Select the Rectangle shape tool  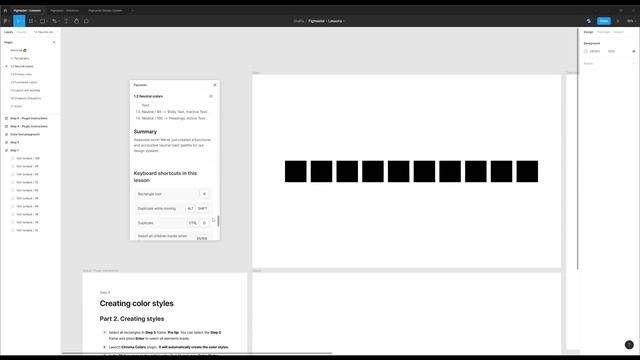pos(42,21)
